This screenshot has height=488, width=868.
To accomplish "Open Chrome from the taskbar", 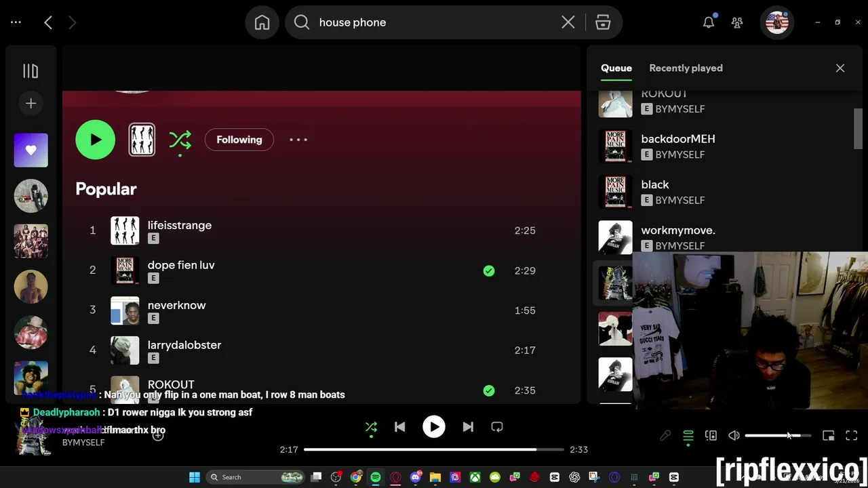I will pos(356,477).
